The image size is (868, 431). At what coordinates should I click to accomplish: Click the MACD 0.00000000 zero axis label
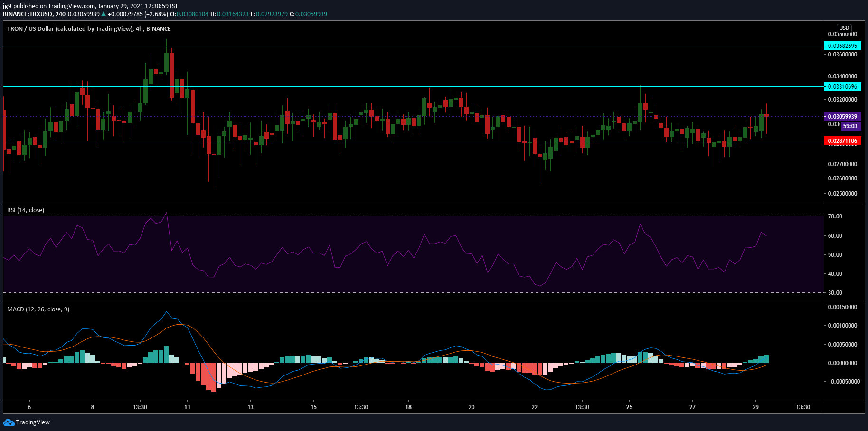click(x=842, y=363)
